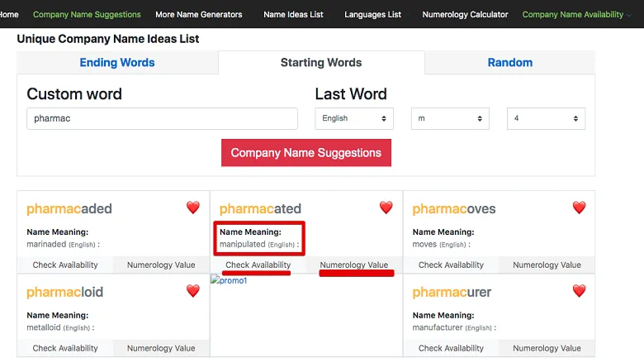Screen dimensions: 644x358
Task: Open the English language dropdown
Action: (353, 118)
